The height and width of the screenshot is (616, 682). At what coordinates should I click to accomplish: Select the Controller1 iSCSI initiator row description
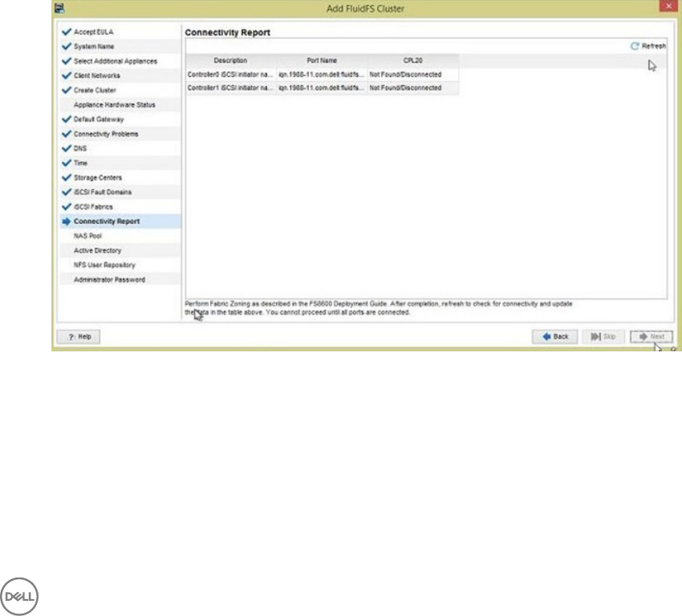(230, 87)
